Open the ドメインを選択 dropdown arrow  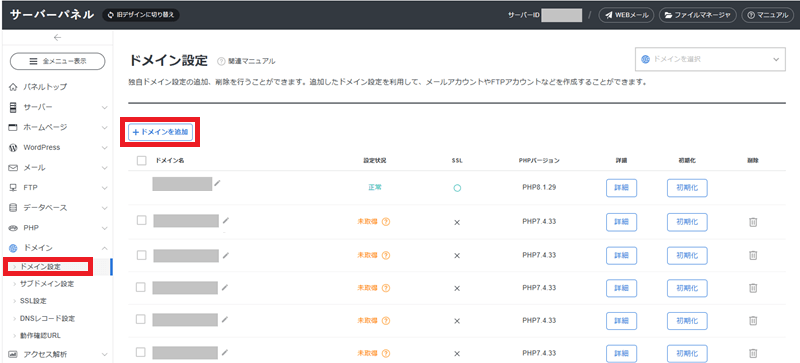(x=776, y=60)
